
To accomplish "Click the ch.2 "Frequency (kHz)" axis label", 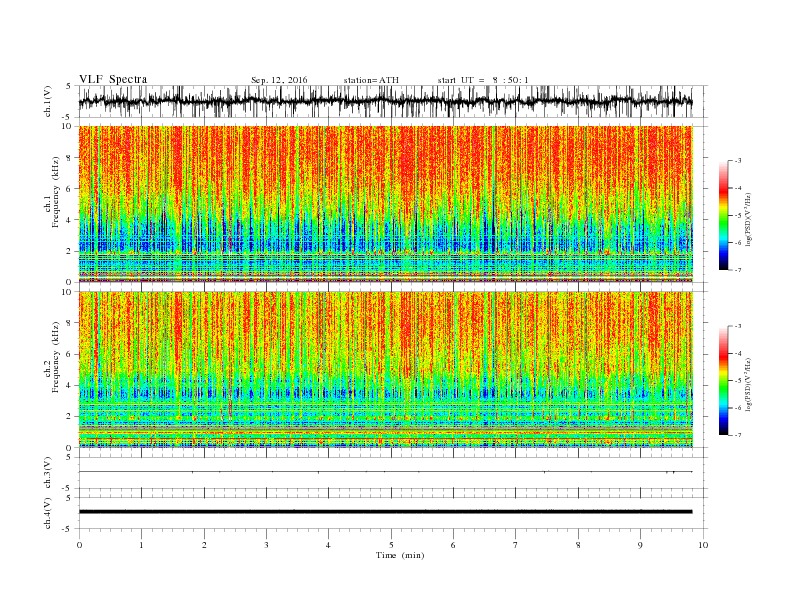I will 55,357.
